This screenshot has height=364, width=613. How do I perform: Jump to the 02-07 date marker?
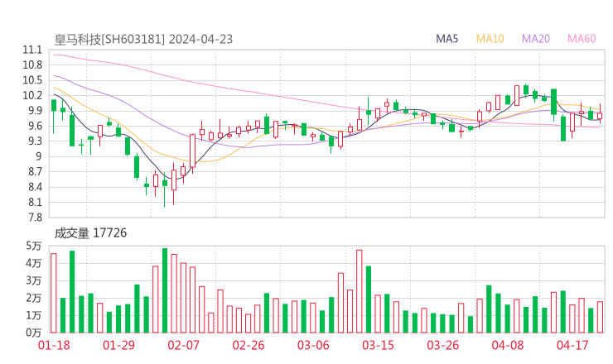point(183,345)
